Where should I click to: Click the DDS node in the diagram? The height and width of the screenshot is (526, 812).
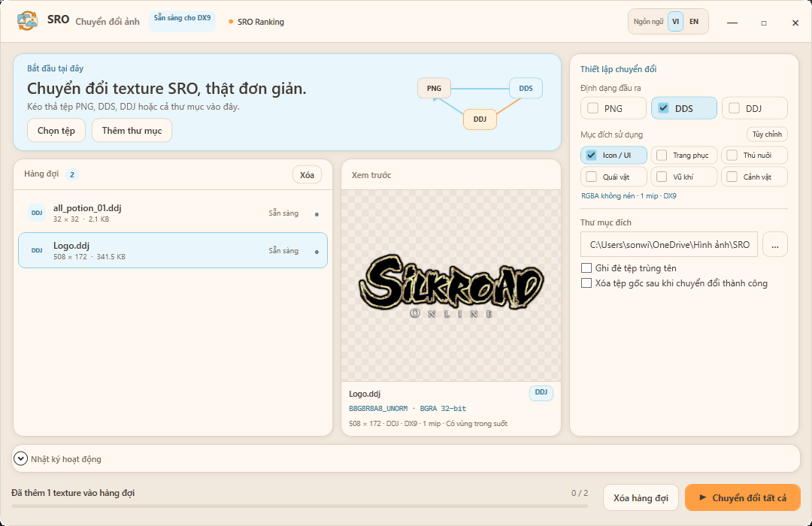pyautogui.click(x=526, y=89)
